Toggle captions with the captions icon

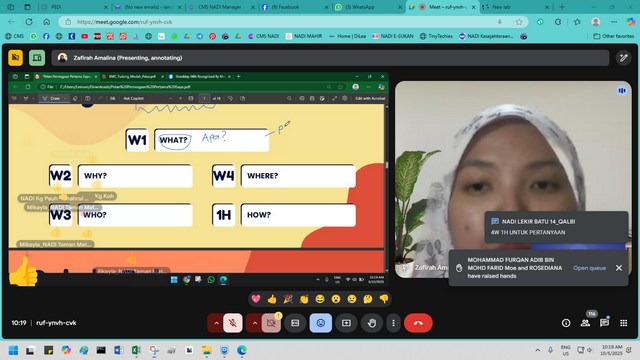[x=295, y=323]
